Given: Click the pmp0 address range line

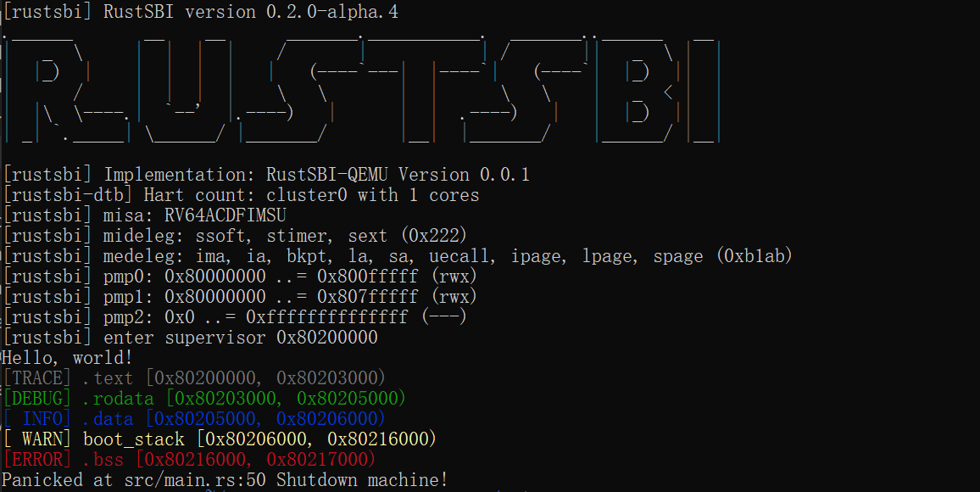Looking at the screenshot, I should [x=240, y=277].
